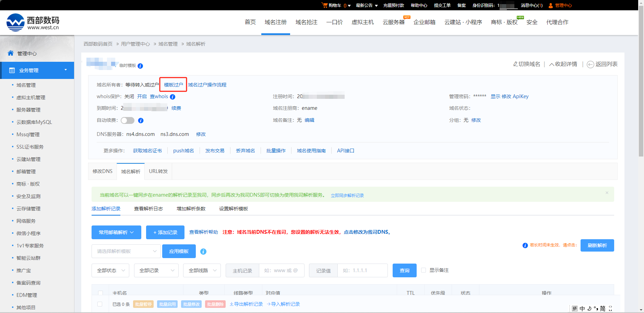Click 导入解析记录 import link
The height and width of the screenshot is (313, 644).
[283, 304]
